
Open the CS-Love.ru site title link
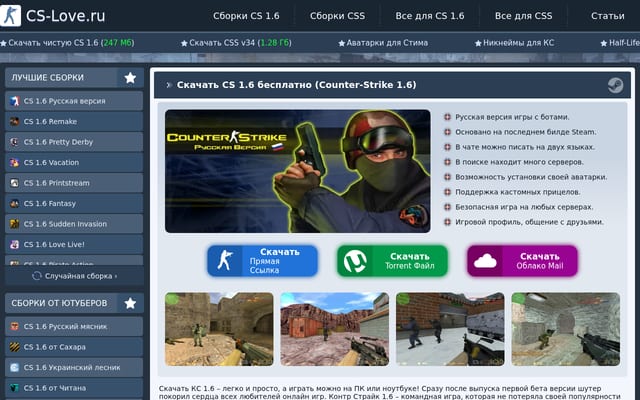65,16
